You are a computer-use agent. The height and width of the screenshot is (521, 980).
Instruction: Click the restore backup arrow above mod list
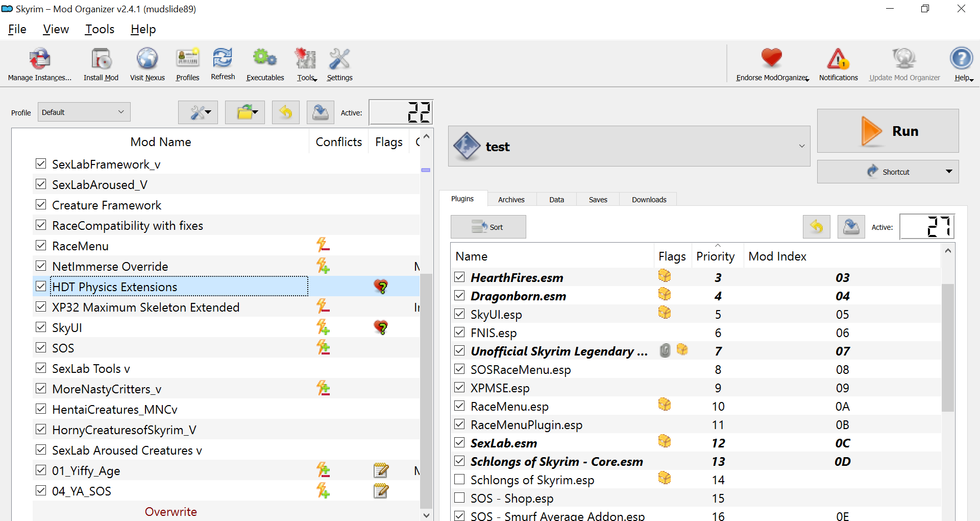pyautogui.click(x=286, y=112)
